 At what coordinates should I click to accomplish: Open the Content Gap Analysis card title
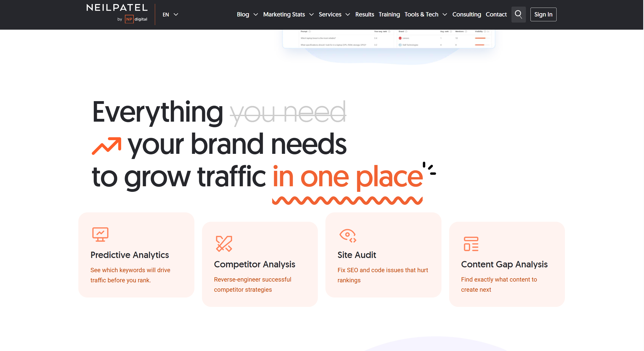pos(505,264)
